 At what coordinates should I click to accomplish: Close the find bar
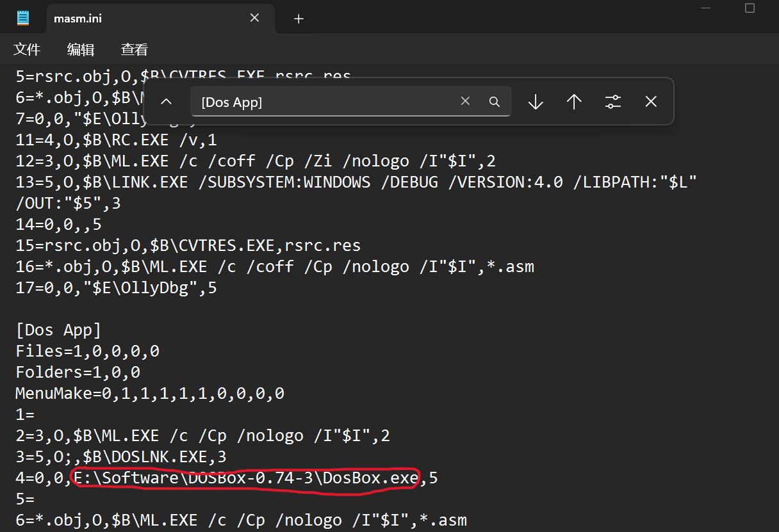[x=651, y=101]
